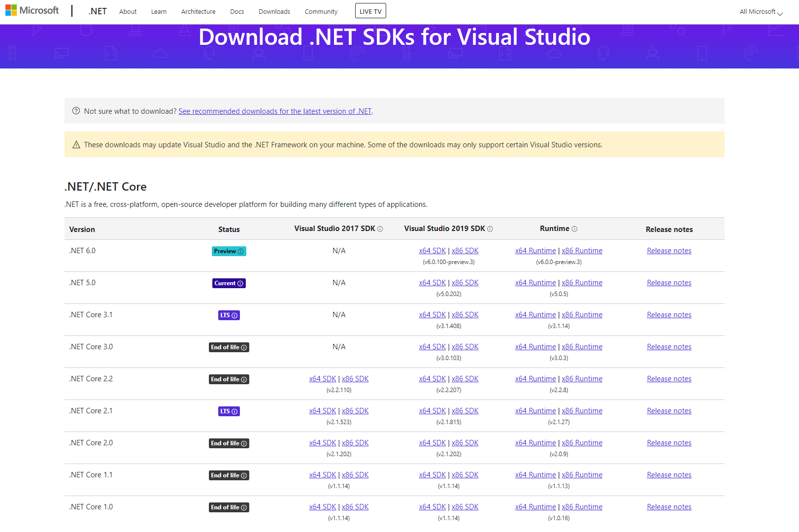Image resolution: width=799 pixels, height=532 pixels.
Task: Click the info icon on .NET Core 3.0 End of life badge
Action: click(x=244, y=347)
